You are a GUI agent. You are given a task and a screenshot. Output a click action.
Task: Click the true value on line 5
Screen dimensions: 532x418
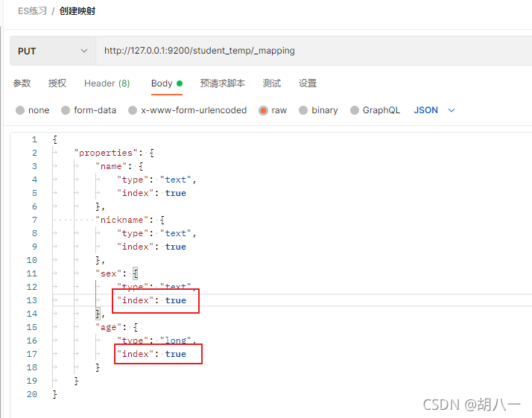(x=176, y=193)
